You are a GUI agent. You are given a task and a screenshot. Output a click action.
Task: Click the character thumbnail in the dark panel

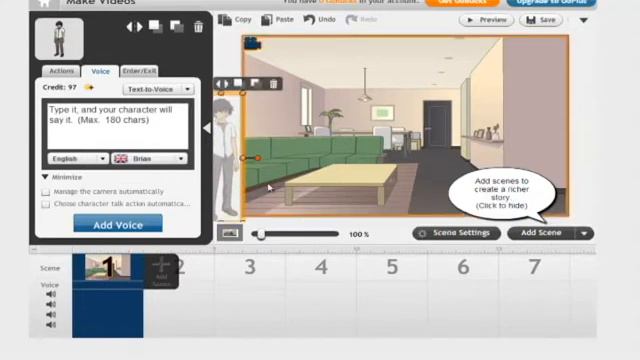point(59,39)
